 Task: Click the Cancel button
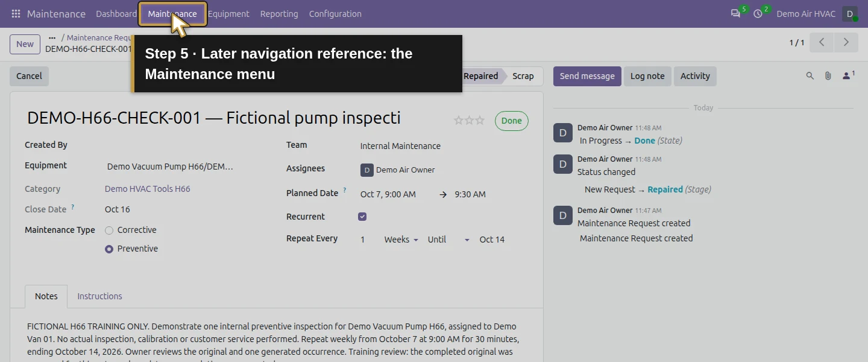coord(29,76)
